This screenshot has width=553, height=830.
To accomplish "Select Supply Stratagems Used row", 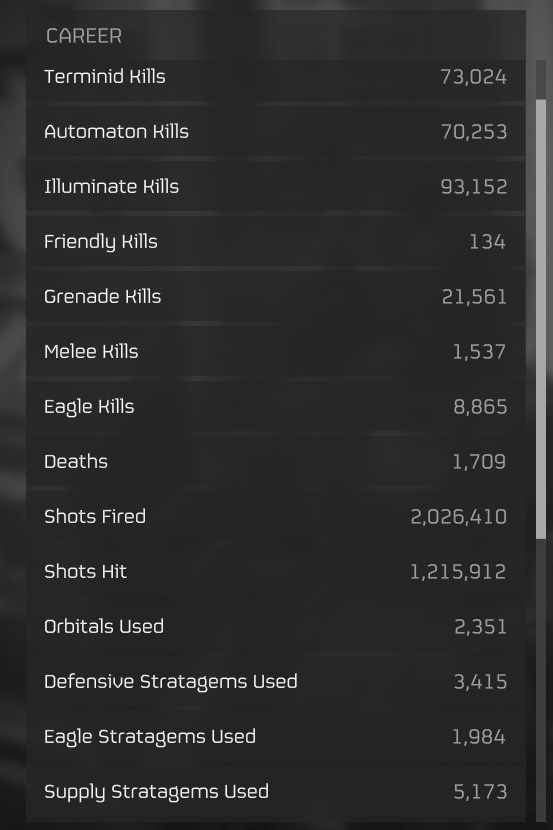I will tap(276, 792).
